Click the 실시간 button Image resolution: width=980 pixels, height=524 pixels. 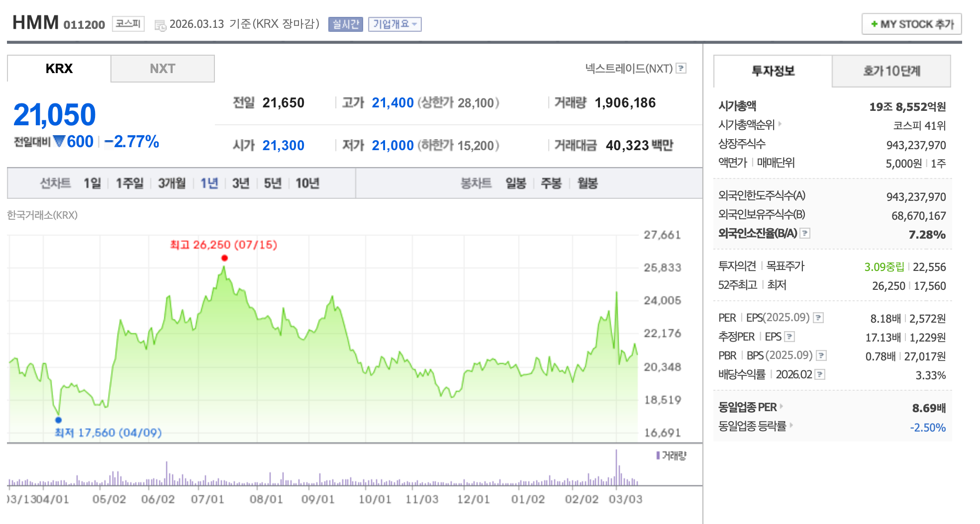(345, 24)
